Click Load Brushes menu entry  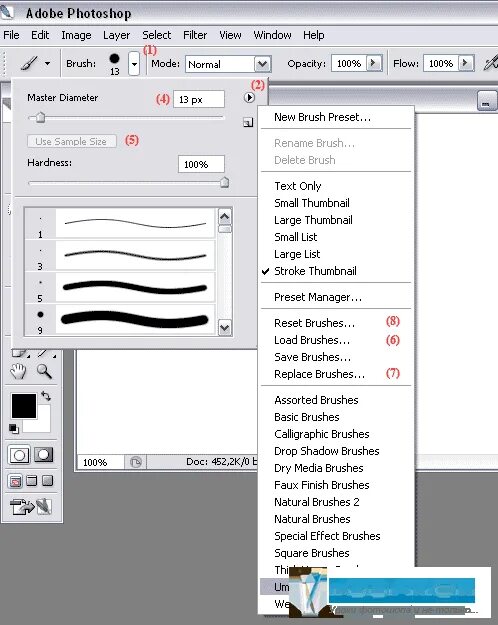click(x=336, y=340)
